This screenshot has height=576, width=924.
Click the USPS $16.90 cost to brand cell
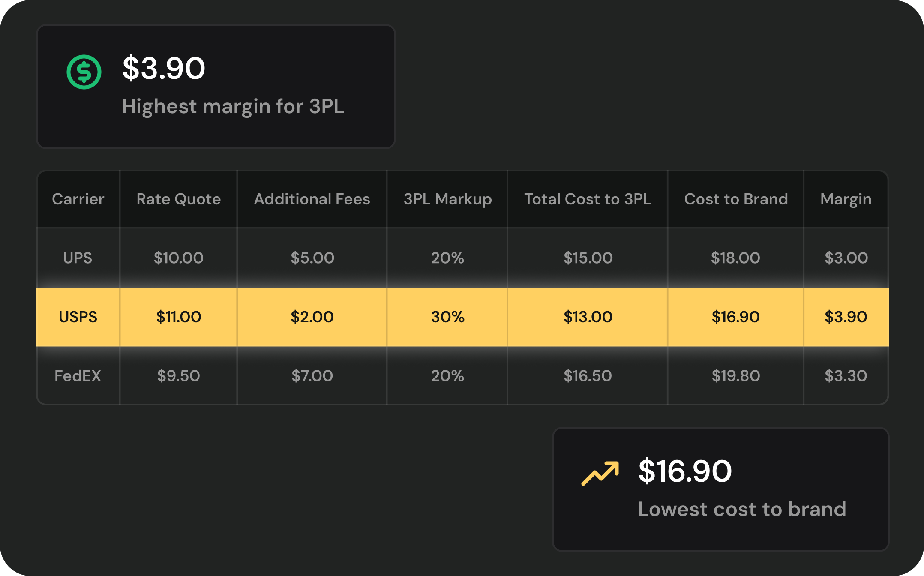point(736,317)
